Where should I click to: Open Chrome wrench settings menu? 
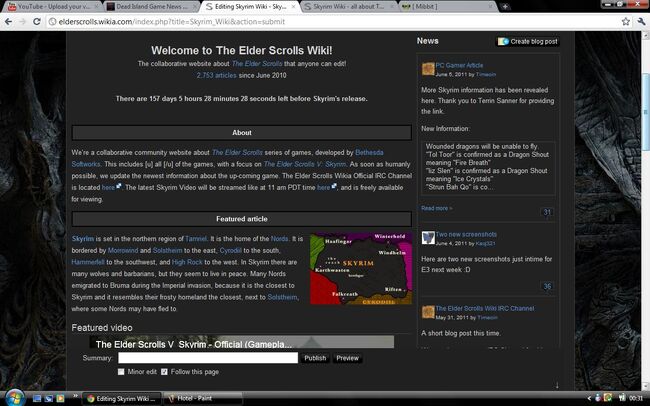click(641, 22)
